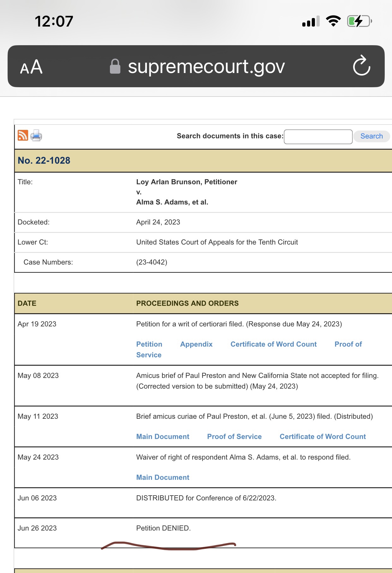
Task: Click the printer icon
Action: pyautogui.click(x=36, y=135)
